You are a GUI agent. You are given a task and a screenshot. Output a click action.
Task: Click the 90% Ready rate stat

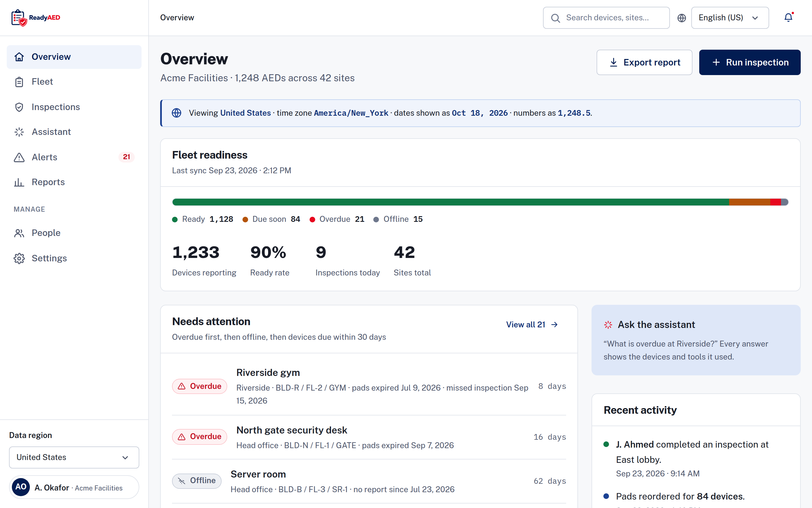coord(270,260)
